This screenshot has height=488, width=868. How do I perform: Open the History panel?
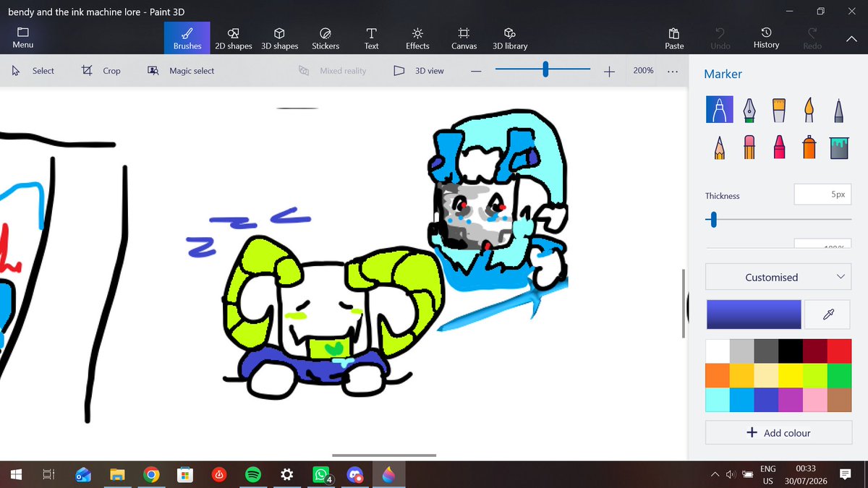point(766,38)
